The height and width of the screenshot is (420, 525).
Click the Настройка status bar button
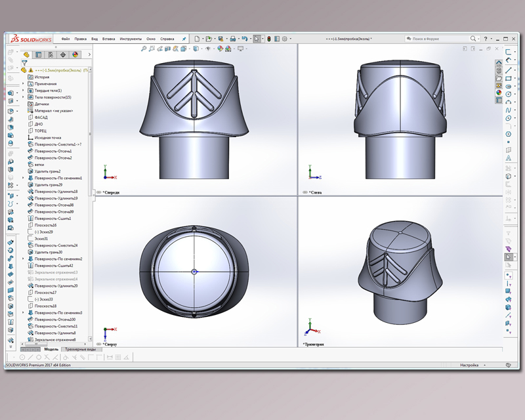[469, 365]
